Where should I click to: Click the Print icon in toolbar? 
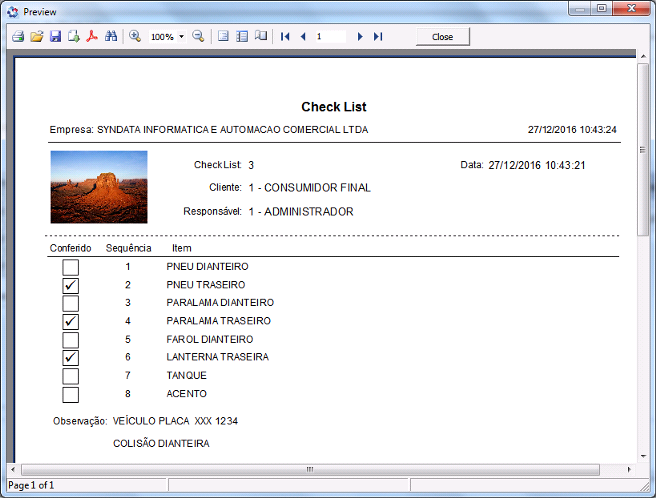[x=17, y=36]
